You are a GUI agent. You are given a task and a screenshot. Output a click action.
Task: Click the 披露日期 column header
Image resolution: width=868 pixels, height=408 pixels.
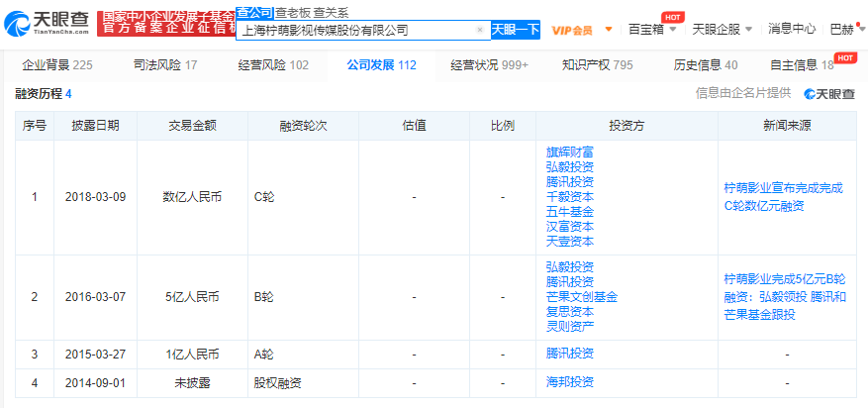[95, 126]
